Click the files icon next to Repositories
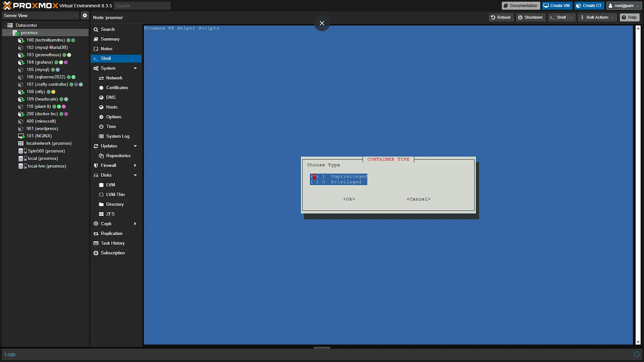644x362 pixels. point(101,156)
